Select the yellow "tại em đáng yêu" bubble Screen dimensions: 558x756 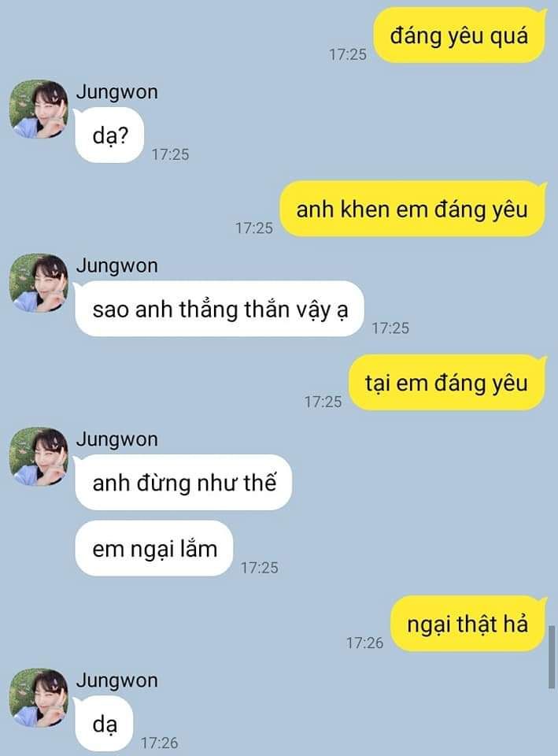447,383
